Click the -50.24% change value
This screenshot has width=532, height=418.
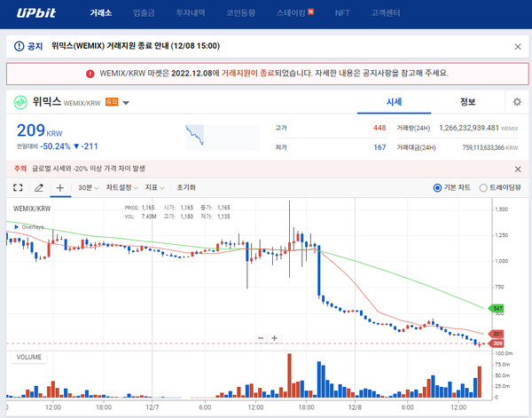tap(55, 146)
